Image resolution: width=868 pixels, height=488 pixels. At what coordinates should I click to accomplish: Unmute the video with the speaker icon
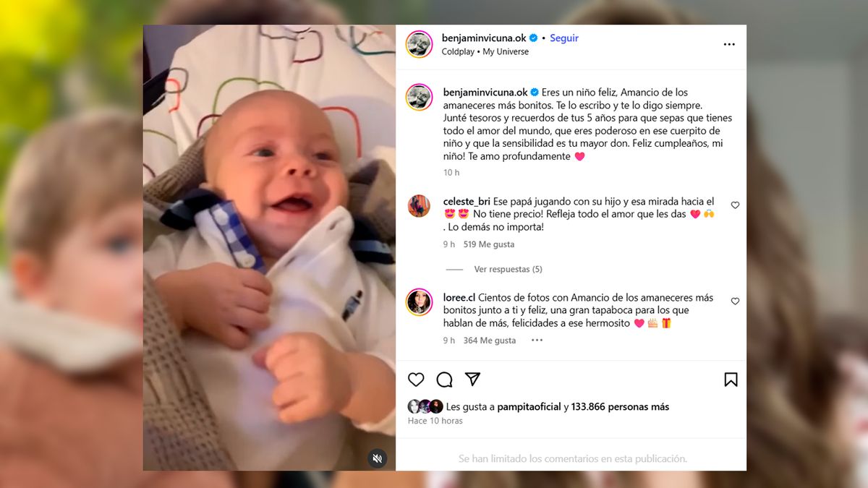(x=377, y=458)
